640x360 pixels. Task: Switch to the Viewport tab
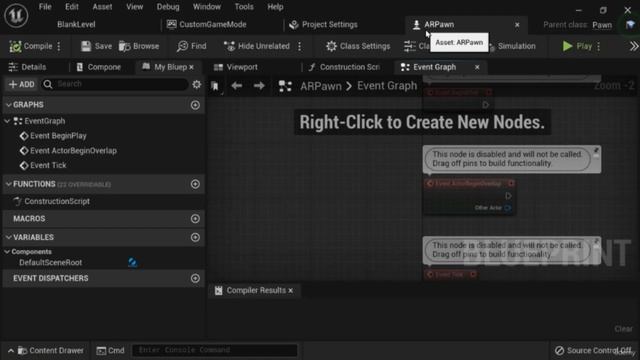pyautogui.click(x=236, y=67)
